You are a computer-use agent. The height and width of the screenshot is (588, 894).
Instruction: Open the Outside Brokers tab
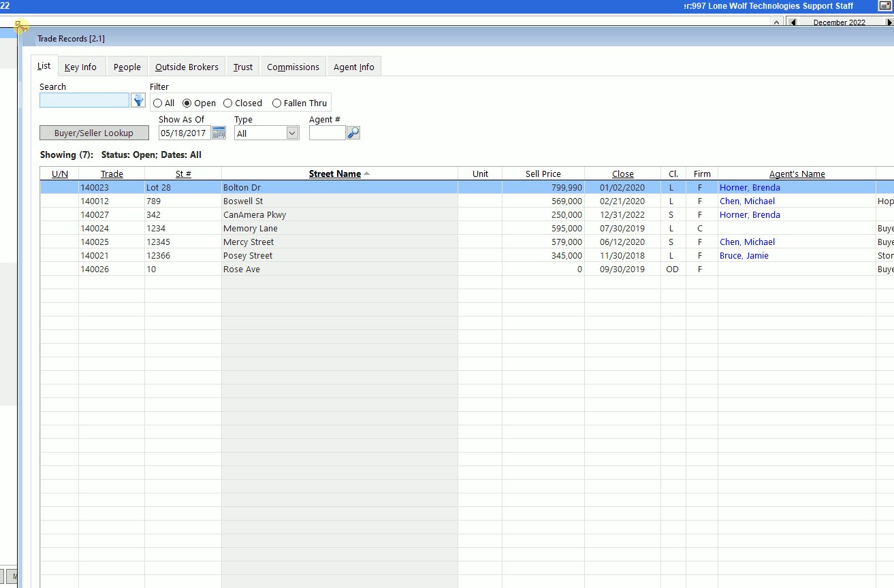pos(186,65)
